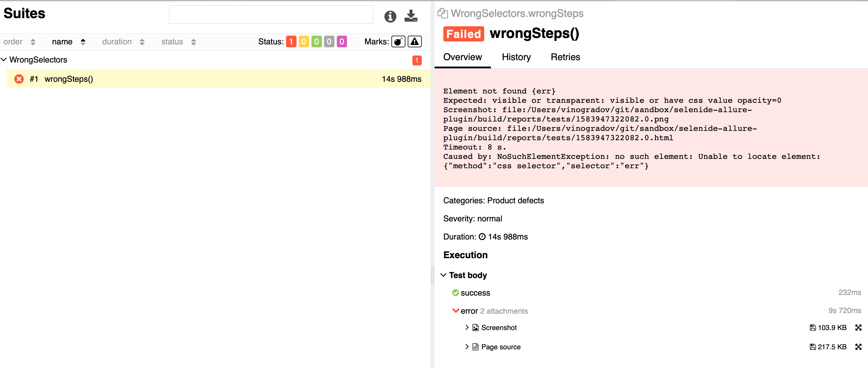Click the search field in Suites
This screenshot has height=368, width=868.
pos(271,15)
